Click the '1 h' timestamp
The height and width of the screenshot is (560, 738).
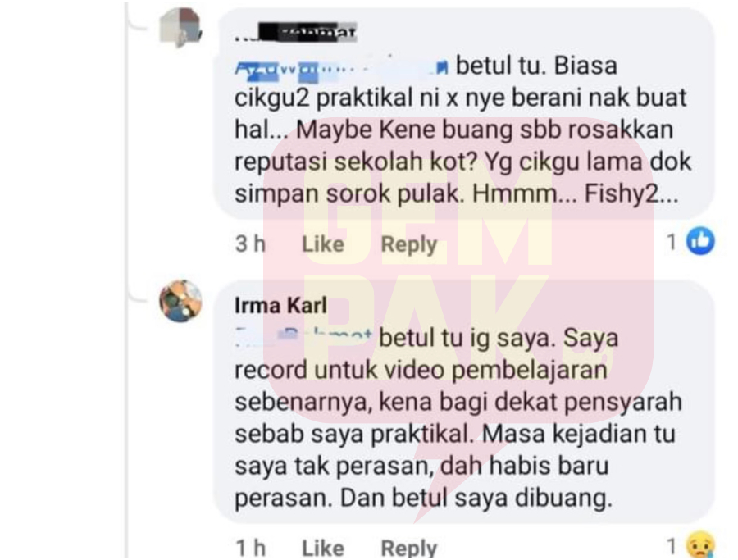250,549
